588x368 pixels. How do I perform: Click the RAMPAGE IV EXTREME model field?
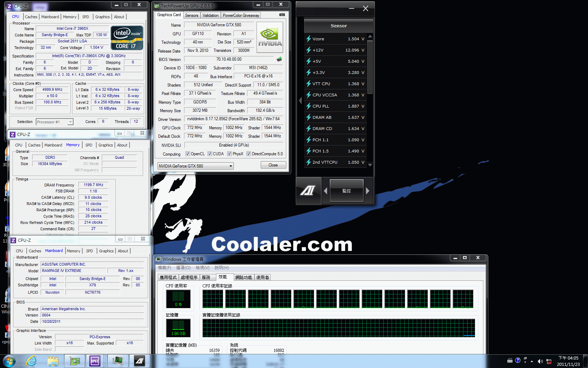(73, 271)
